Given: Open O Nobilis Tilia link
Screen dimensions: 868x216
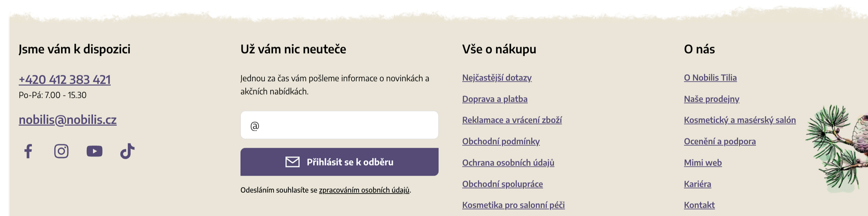Looking at the screenshot, I should click(710, 78).
